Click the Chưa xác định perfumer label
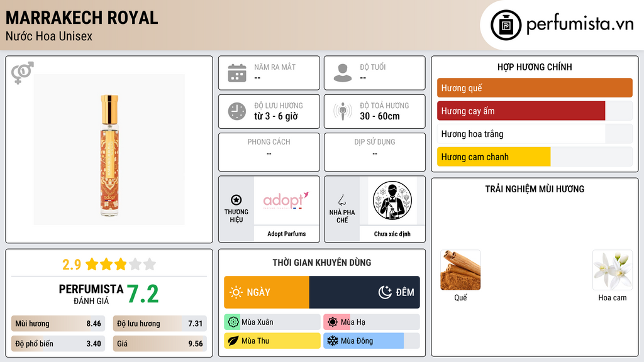This screenshot has width=644, height=362. click(392, 234)
